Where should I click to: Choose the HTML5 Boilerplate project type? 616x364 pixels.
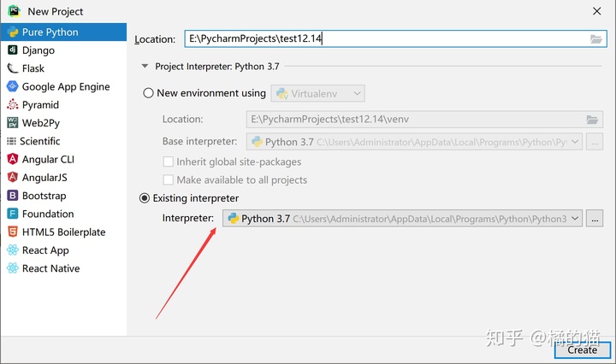pos(63,232)
